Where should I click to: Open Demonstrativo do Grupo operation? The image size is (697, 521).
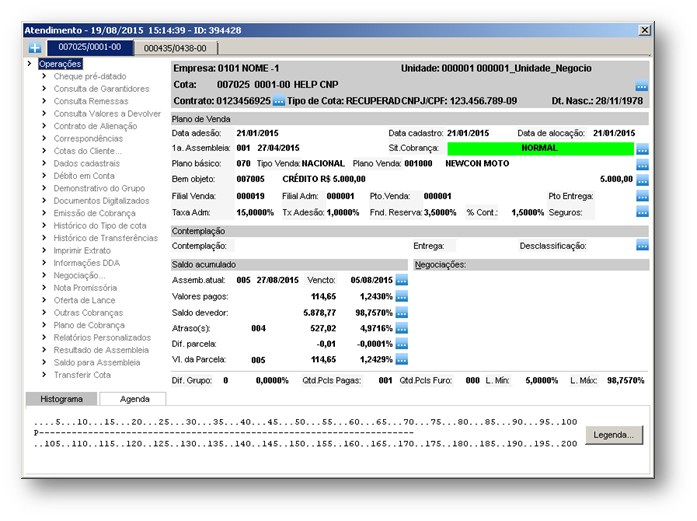click(99, 188)
